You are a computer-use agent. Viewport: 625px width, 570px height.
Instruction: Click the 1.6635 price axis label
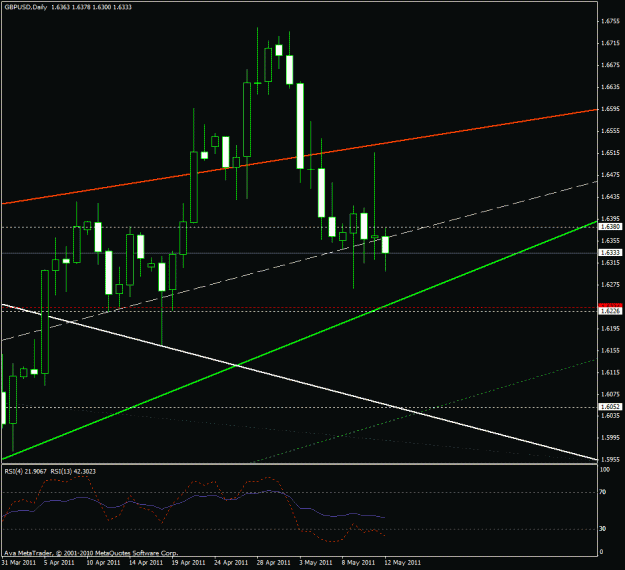coord(611,87)
